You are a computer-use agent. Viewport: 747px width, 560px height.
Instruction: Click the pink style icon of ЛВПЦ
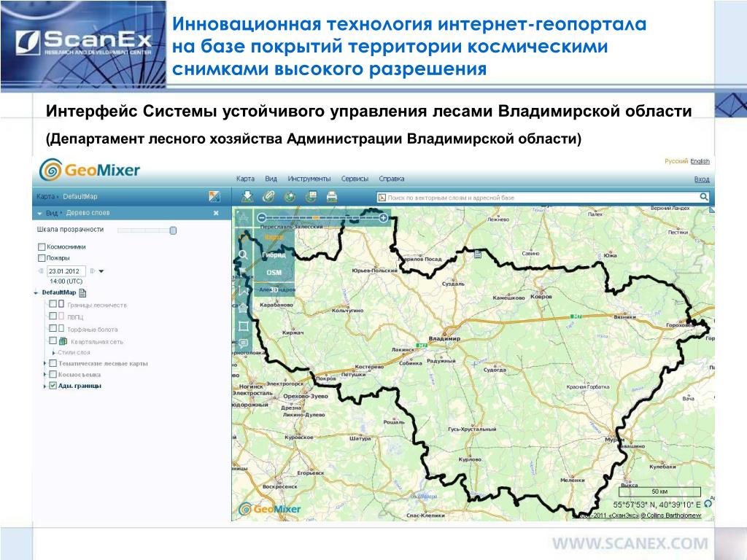coord(61,316)
